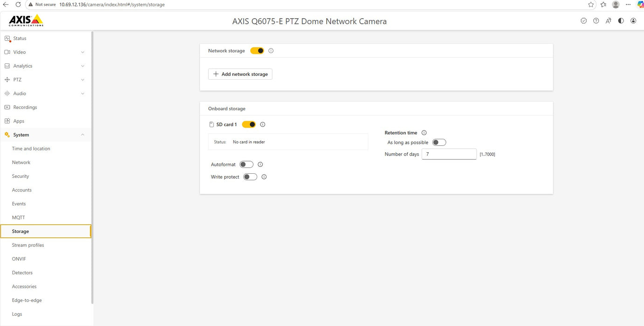Open the Apps page
The width and height of the screenshot is (644, 326).
tap(46, 121)
